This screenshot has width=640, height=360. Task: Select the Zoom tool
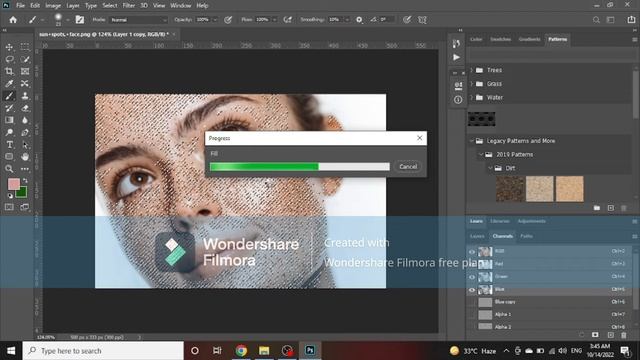pyautogui.click(x=9, y=169)
